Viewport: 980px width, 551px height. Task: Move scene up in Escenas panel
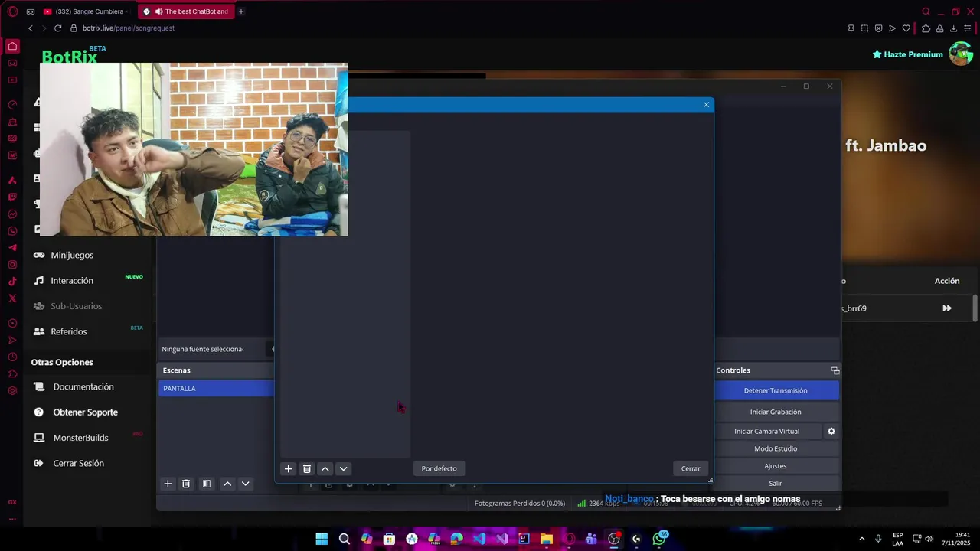coord(227,484)
